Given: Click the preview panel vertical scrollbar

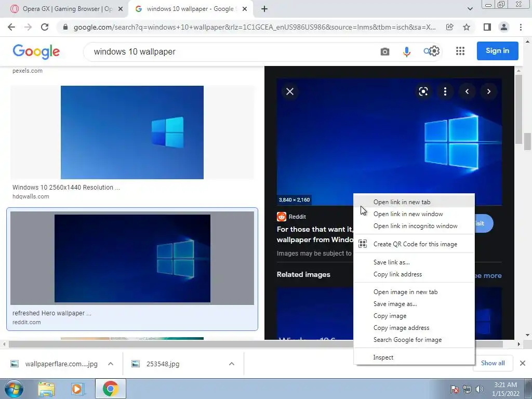Looking at the screenshot, I should tap(518, 109).
